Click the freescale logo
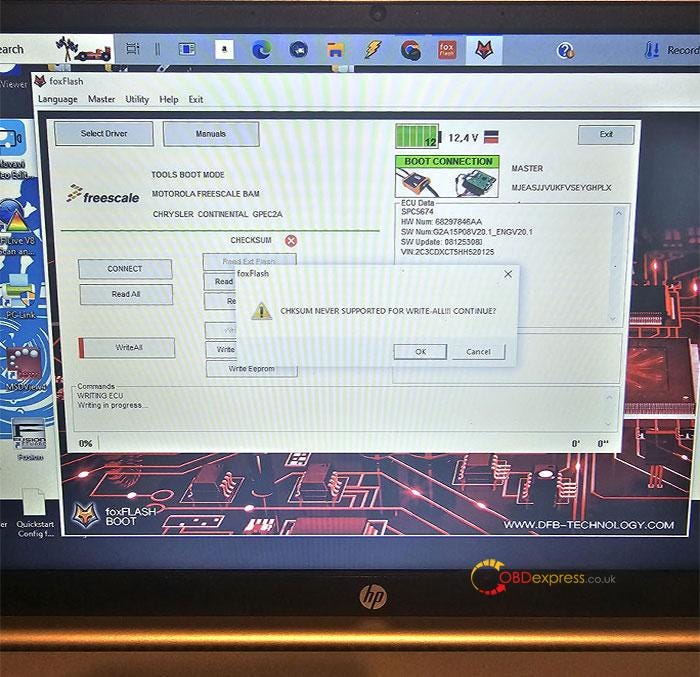 tap(103, 195)
